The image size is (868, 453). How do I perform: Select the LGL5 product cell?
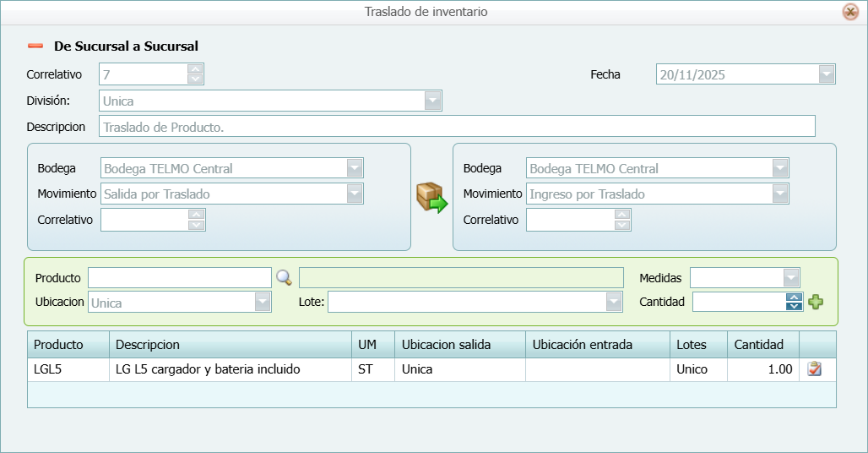[68, 369]
